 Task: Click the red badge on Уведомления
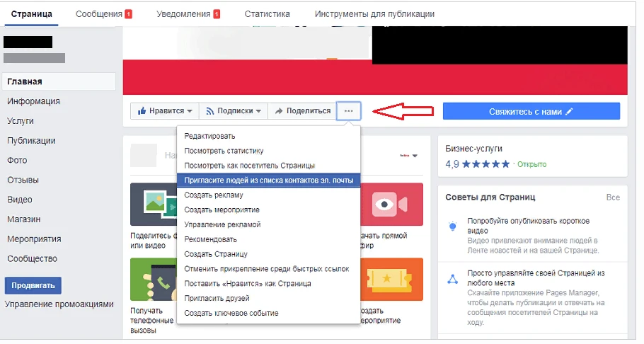pos(217,14)
